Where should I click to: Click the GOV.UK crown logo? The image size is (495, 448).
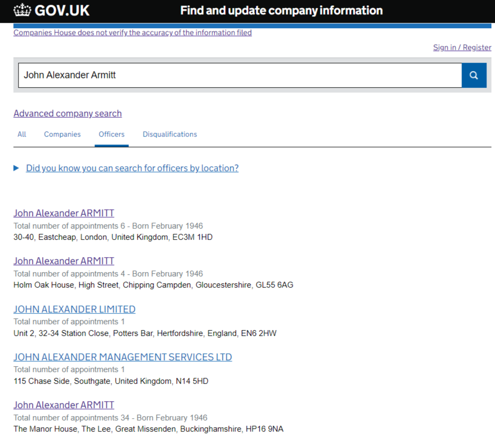click(22, 10)
